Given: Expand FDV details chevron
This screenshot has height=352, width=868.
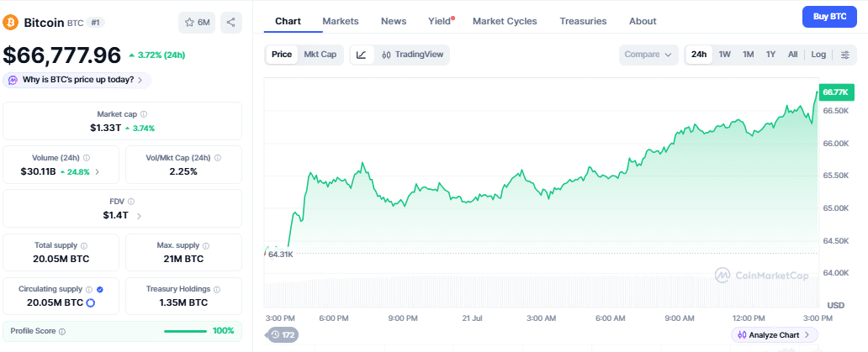Looking at the screenshot, I should pyautogui.click(x=139, y=216).
